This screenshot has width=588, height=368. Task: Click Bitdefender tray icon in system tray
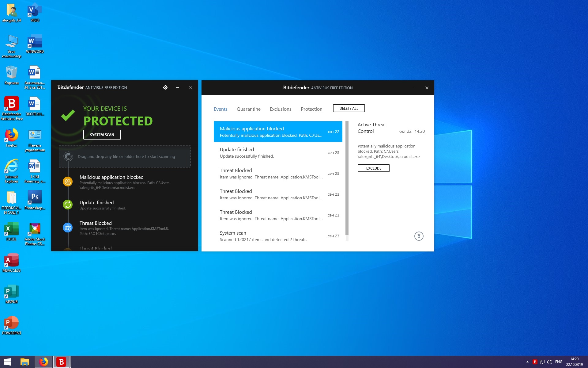(535, 362)
